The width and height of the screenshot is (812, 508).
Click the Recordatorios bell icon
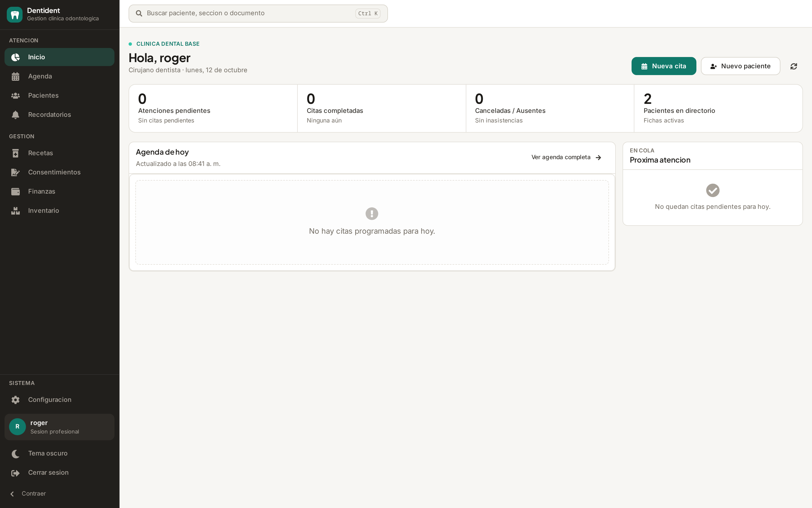(x=16, y=115)
